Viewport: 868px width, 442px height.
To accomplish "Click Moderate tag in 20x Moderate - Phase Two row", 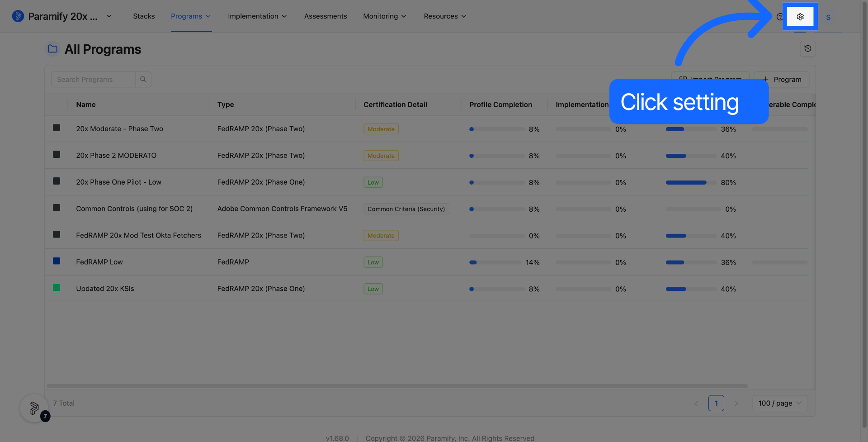I will [x=381, y=129].
